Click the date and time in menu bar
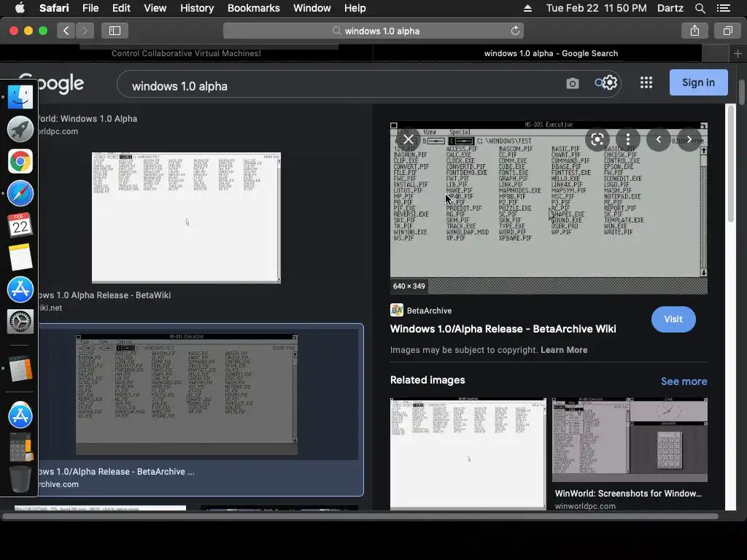The image size is (747, 560). [597, 8]
